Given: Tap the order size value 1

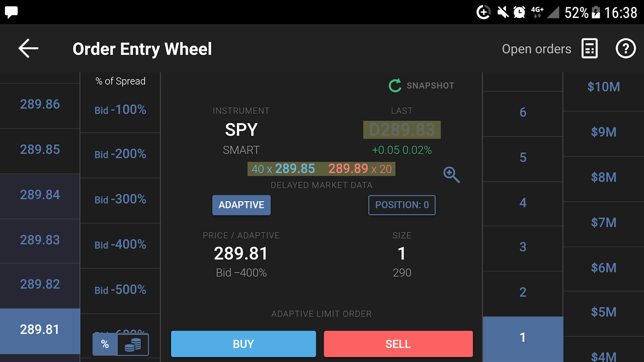Looking at the screenshot, I should [x=402, y=254].
